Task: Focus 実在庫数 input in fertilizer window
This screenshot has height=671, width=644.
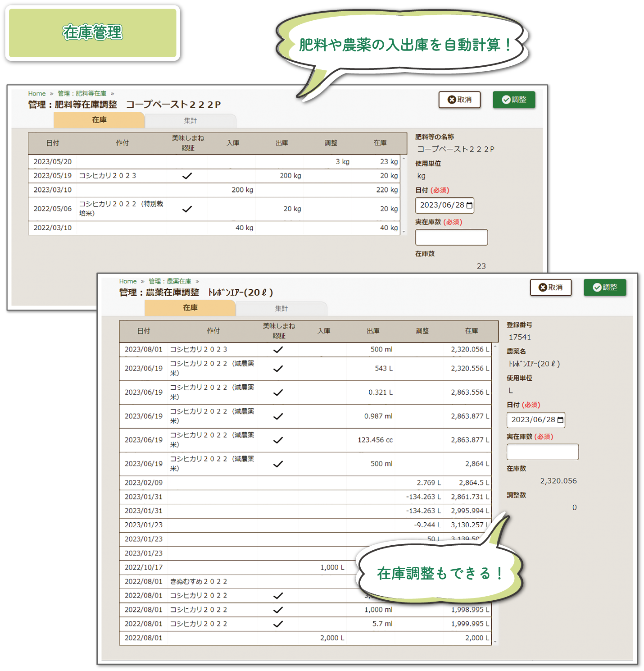Action: pos(451,237)
